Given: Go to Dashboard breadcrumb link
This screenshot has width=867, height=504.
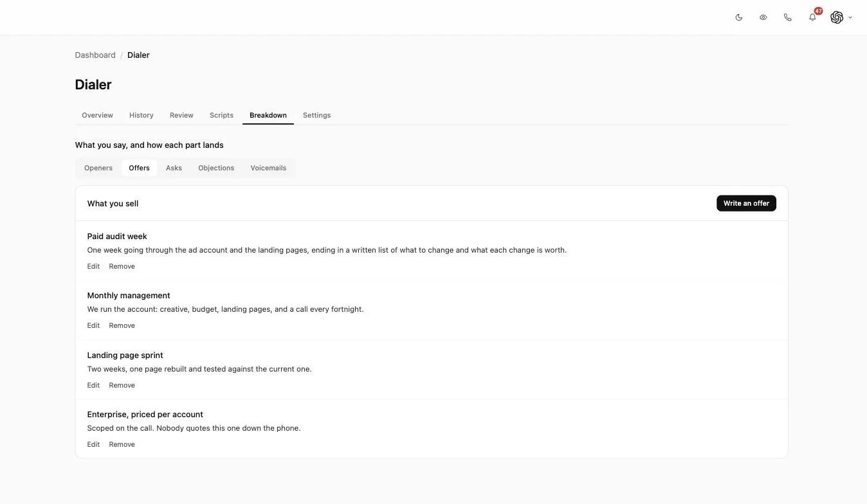Looking at the screenshot, I should coord(95,55).
